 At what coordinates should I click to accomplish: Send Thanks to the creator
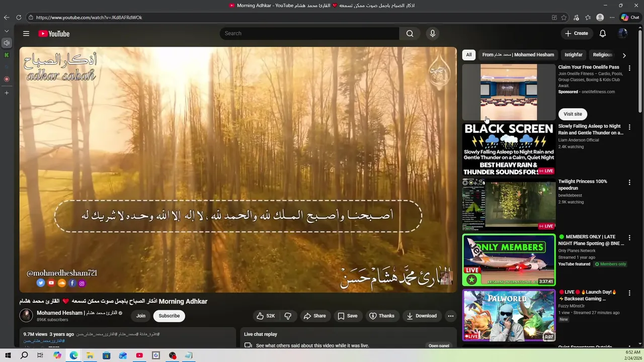click(x=381, y=316)
